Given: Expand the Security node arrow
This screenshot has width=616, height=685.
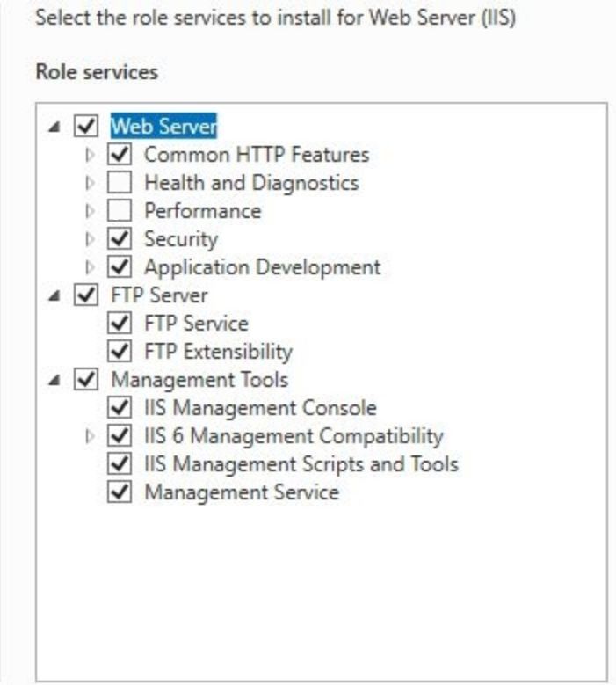Looking at the screenshot, I should 90,239.
